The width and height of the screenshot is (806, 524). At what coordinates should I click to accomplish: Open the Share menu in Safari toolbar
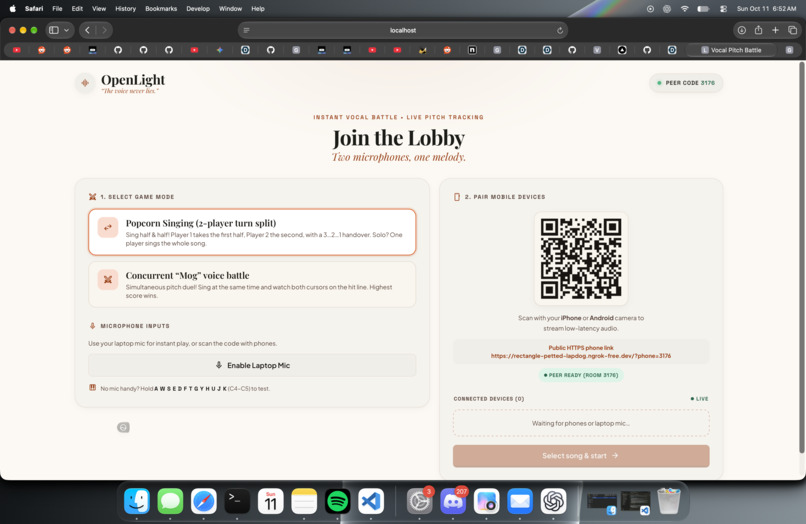coord(758,30)
